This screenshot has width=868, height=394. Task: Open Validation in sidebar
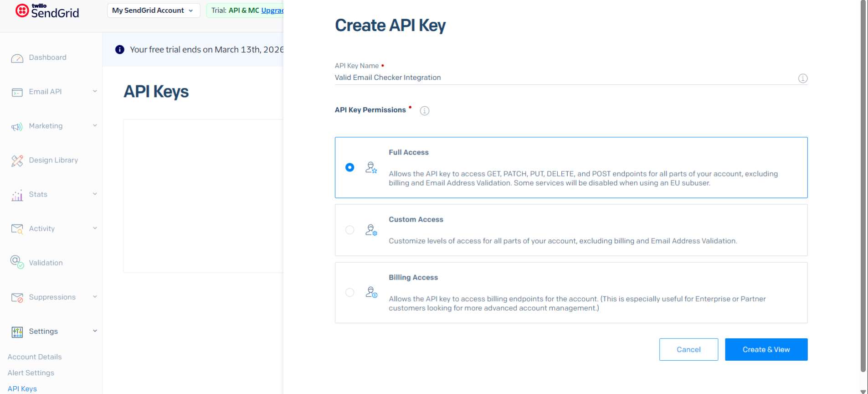tap(46, 263)
